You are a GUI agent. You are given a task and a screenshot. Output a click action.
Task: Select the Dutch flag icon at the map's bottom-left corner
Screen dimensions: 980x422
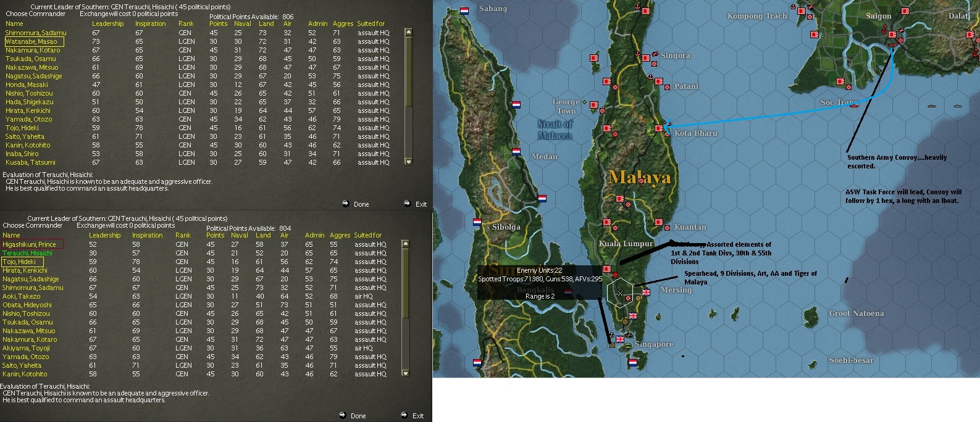(x=477, y=363)
